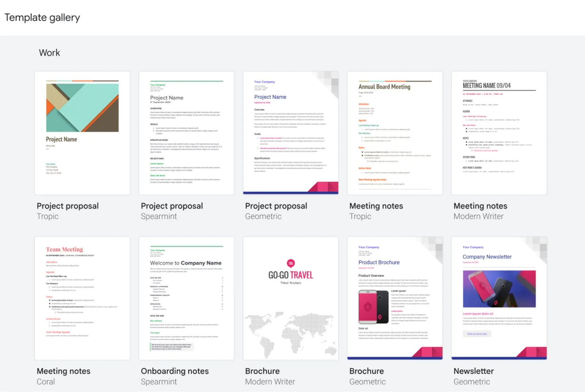Select the Project proposal Spearmint template preview

click(x=186, y=133)
